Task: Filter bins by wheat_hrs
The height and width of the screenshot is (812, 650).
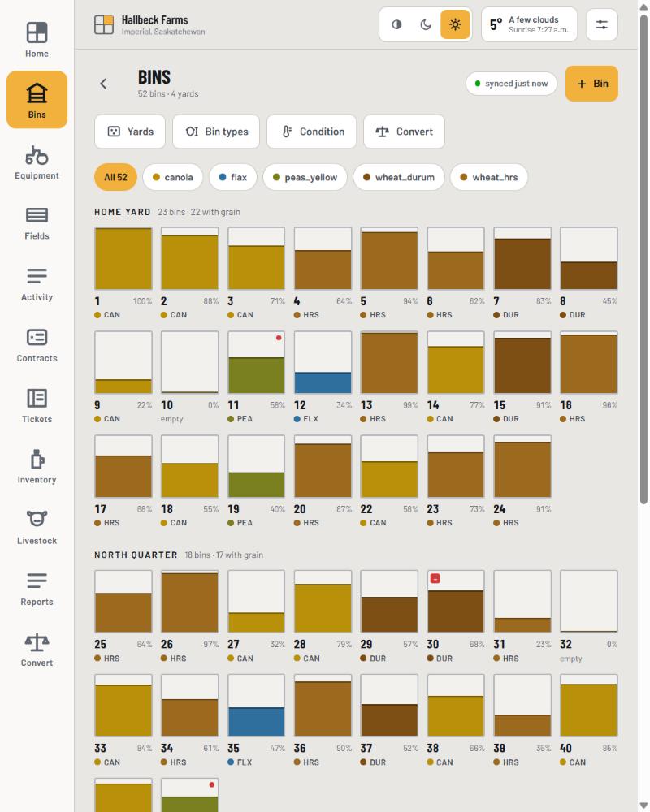Action: click(489, 177)
